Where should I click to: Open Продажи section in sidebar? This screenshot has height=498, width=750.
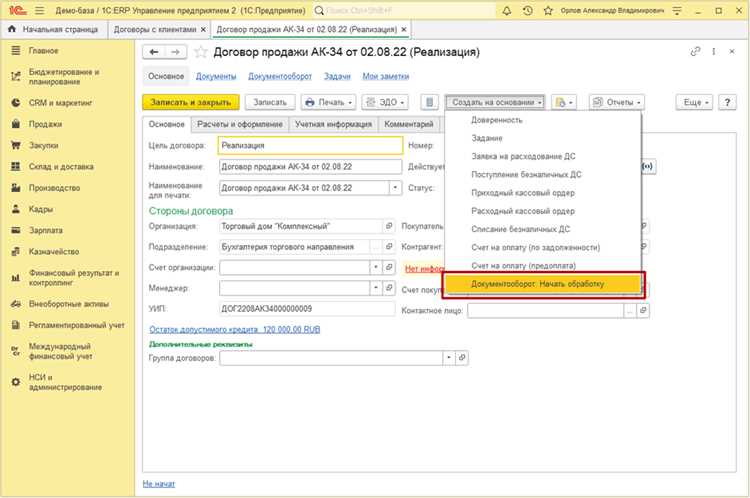45,124
